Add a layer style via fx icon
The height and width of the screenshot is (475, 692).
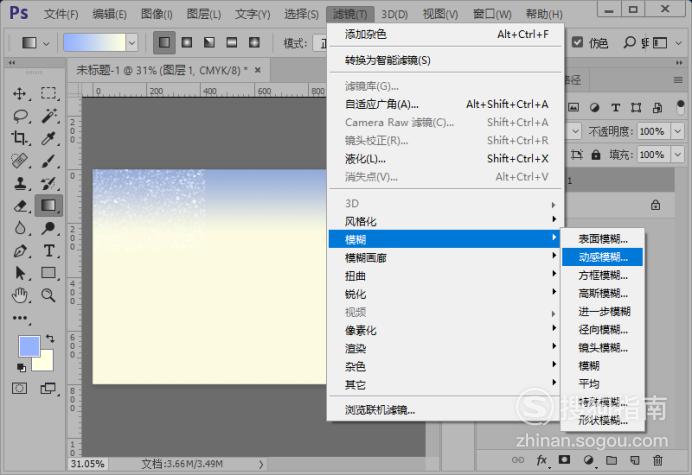tap(542, 460)
